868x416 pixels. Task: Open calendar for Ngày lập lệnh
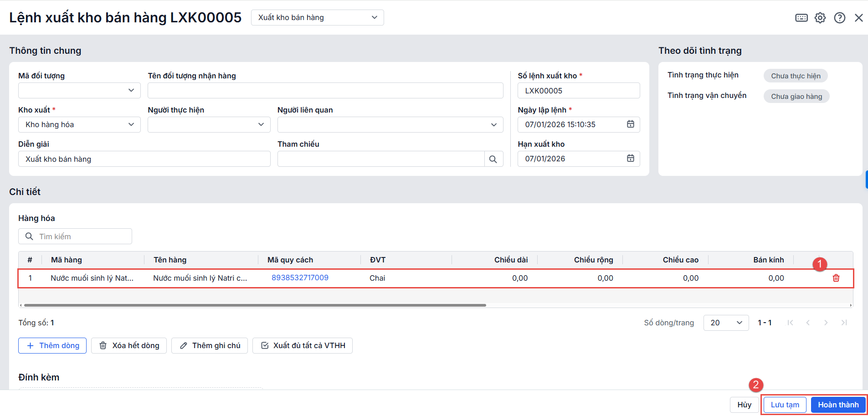click(x=630, y=124)
